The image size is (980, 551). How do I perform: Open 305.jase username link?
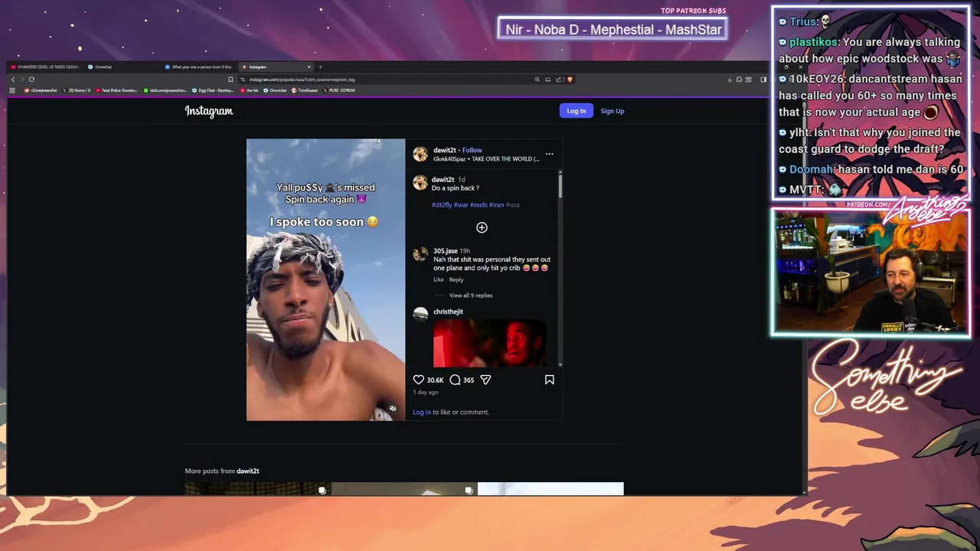pos(445,251)
